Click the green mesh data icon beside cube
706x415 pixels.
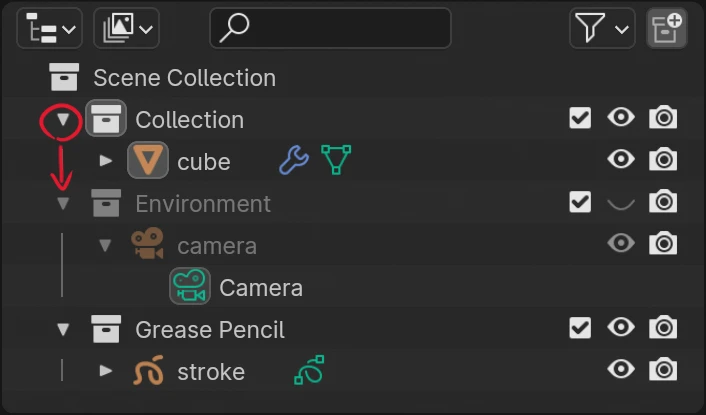(336, 160)
